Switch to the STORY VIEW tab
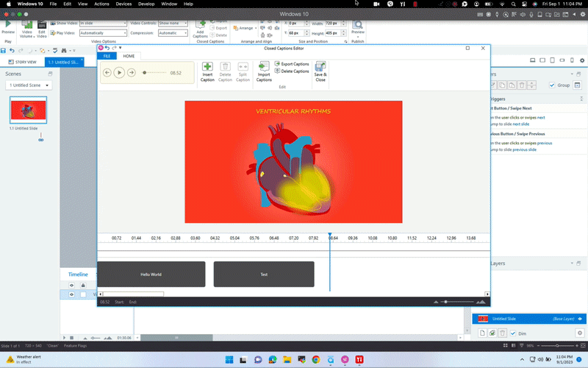 [x=21, y=62]
